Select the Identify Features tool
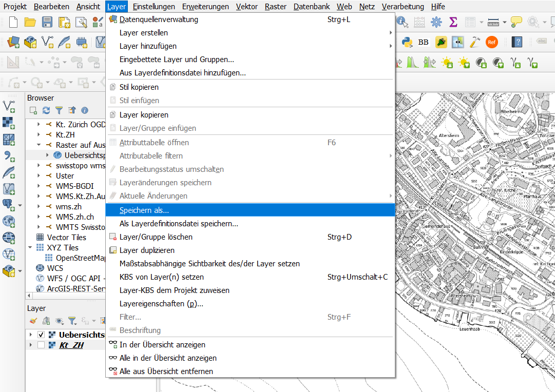This screenshot has height=392, width=555. point(401,22)
